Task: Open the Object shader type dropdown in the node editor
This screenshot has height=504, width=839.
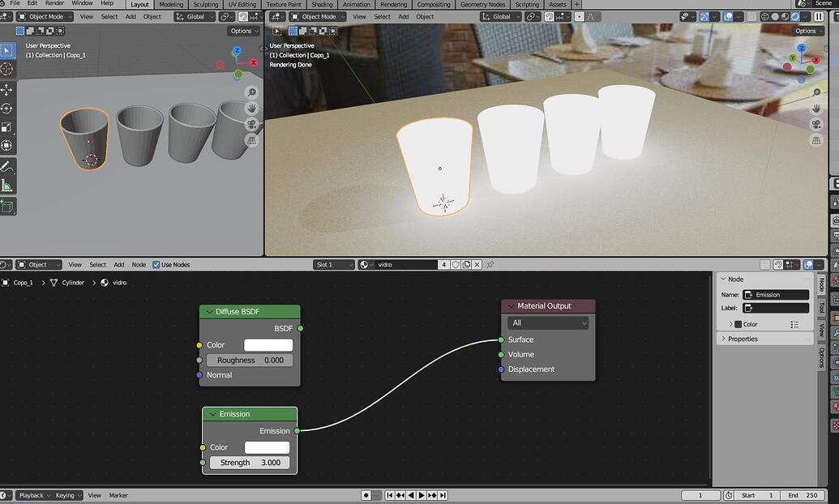Action: [x=39, y=264]
